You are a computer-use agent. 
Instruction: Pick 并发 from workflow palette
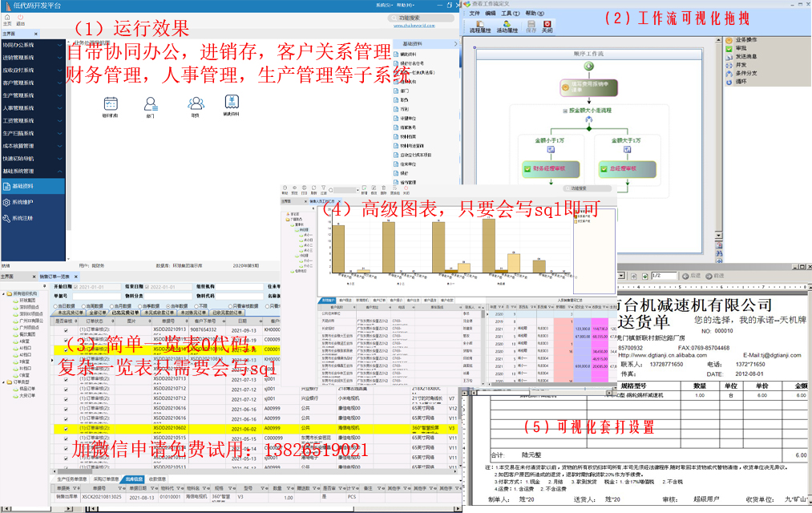737,65
